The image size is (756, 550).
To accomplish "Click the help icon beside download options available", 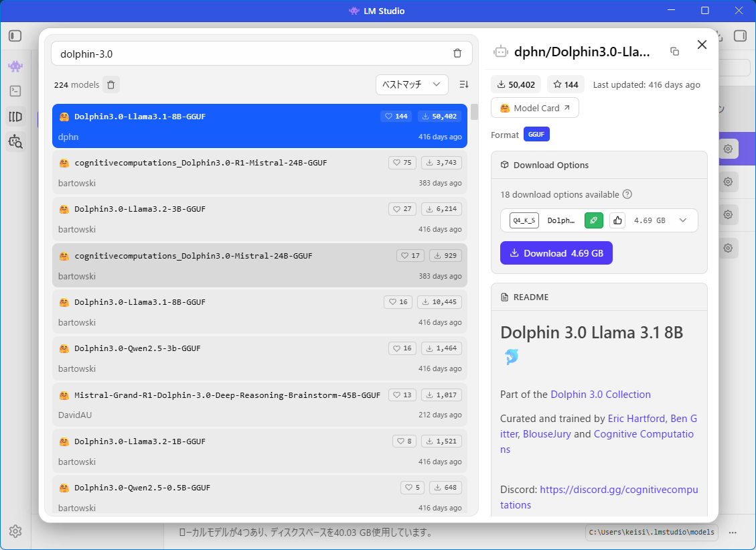I will [x=627, y=194].
